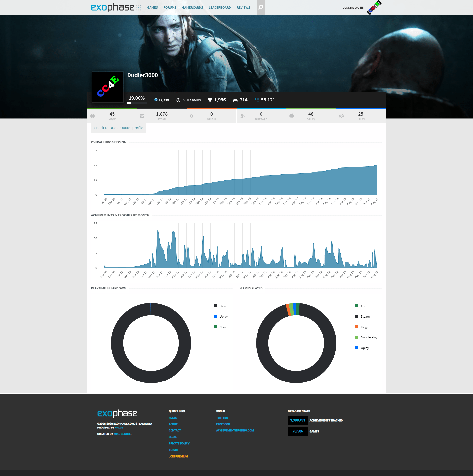Click the clock icon beside 5,902 hours
The height and width of the screenshot is (476, 473).
coord(178,100)
